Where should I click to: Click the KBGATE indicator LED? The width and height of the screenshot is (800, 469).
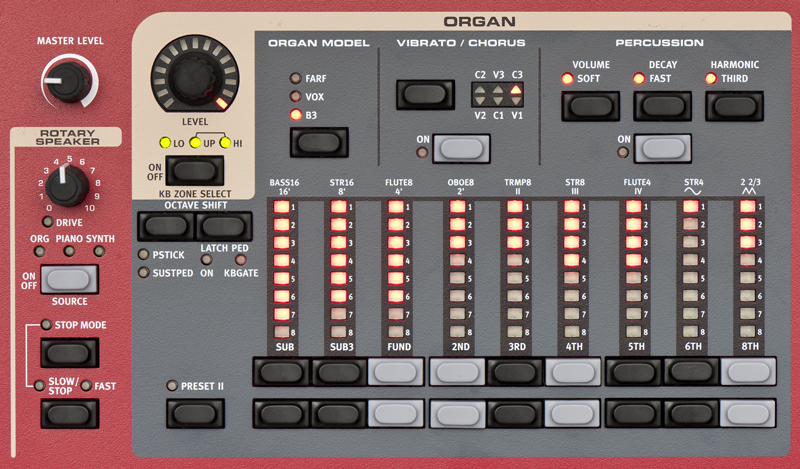click(x=240, y=260)
